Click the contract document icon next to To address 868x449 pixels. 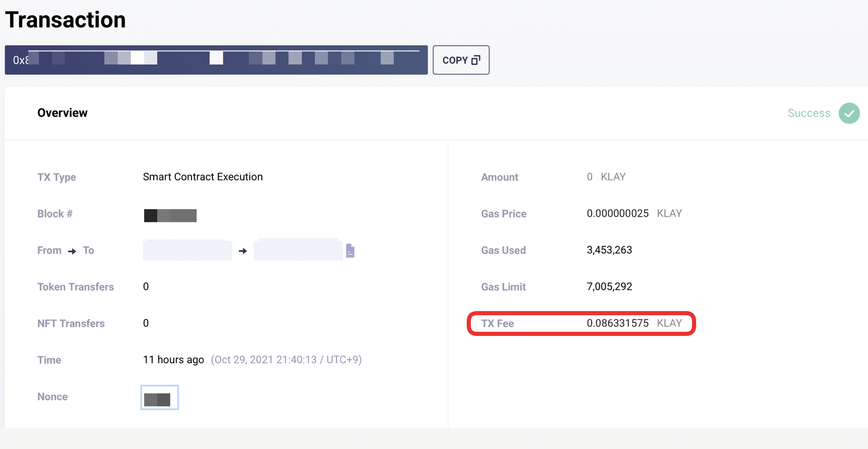click(350, 251)
